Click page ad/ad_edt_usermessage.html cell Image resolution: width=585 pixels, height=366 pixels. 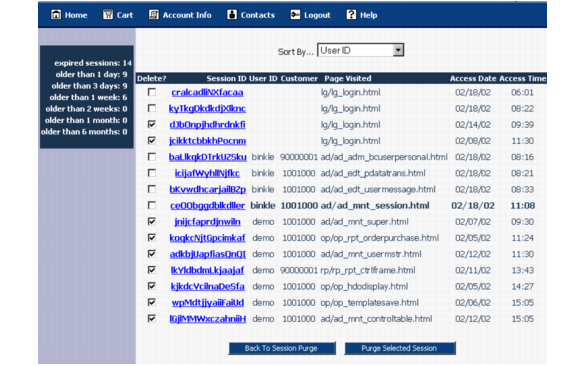pyautogui.click(x=378, y=190)
